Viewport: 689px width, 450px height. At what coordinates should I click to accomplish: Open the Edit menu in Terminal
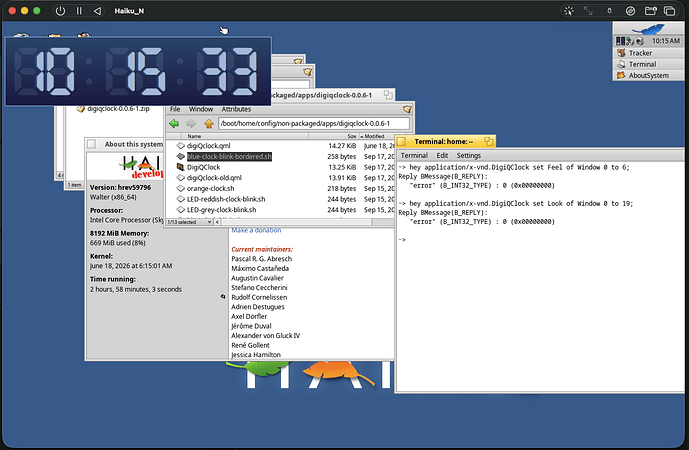pyautogui.click(x=442, y=156)
